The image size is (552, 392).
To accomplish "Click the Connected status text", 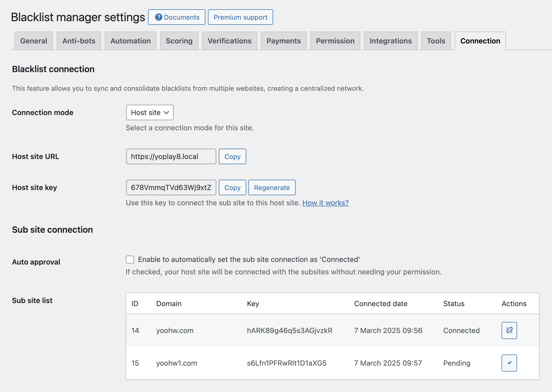I will tap(461, 330).
